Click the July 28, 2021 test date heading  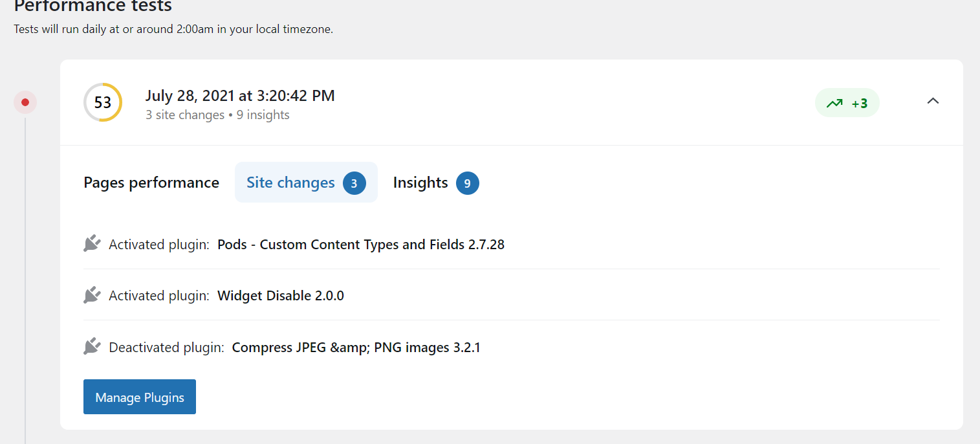point(240,96)
